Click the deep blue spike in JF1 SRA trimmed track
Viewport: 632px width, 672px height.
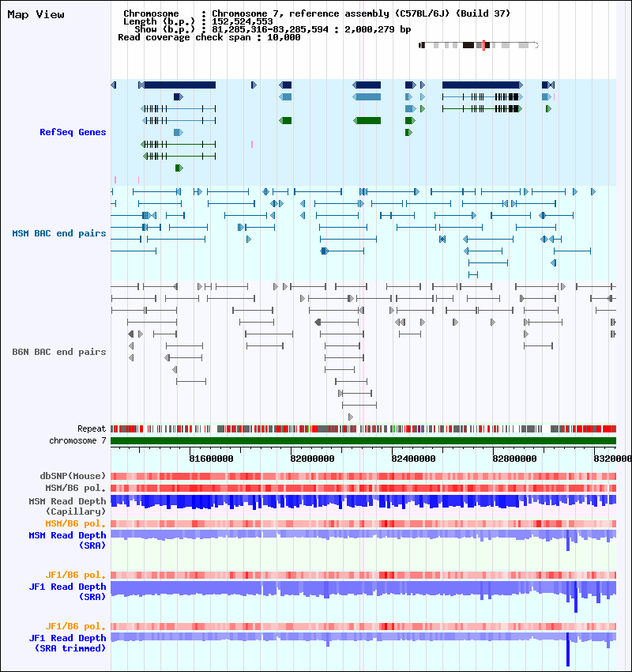click(568, 649)
